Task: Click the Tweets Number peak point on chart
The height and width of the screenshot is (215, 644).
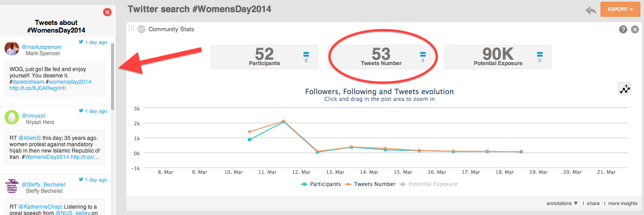Action: (284, 121)
